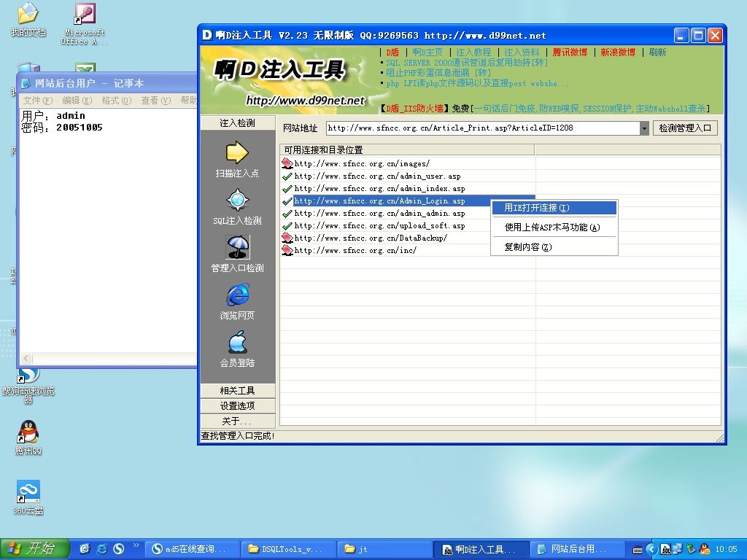Select the 管理入口检测 umbrella icon
This screenshot has width=747, height=560.
pos(237,247)
